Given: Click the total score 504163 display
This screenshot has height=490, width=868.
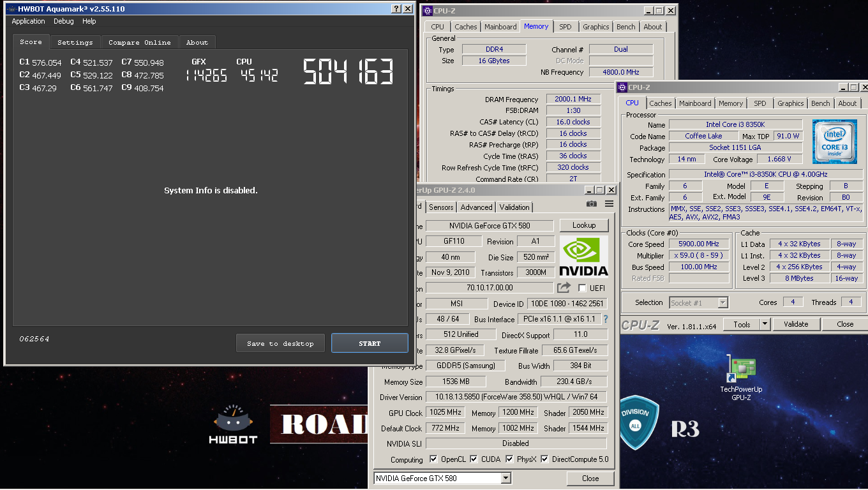Looking at the screenshot, I should [x=348, y=72].
